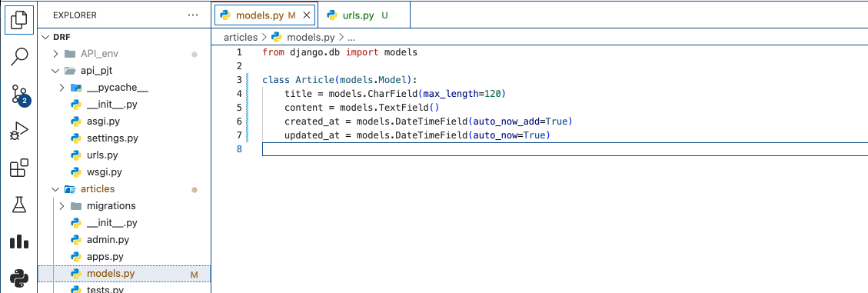Close the models.py editor tab
868x293 pixels.
tap(306, 15)
